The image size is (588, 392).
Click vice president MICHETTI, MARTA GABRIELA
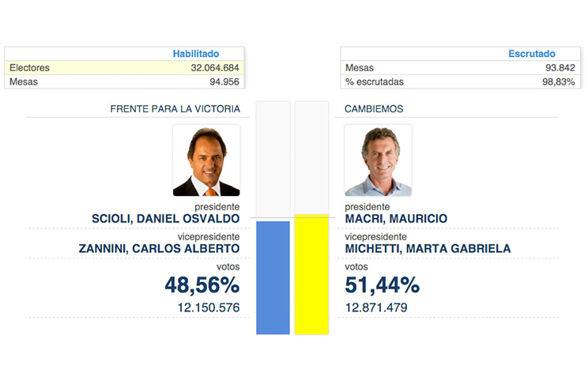[x=428, y=248]
